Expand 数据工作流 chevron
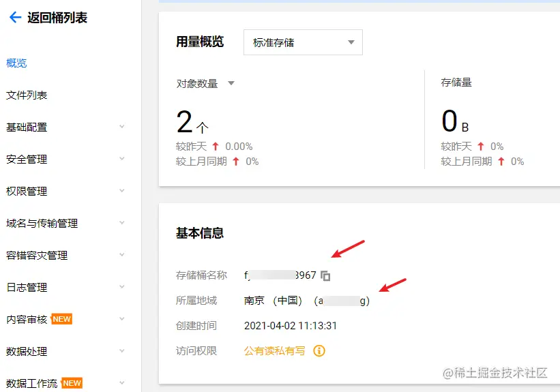This screenshot has height=392, width=560. [x=122, y=382]
